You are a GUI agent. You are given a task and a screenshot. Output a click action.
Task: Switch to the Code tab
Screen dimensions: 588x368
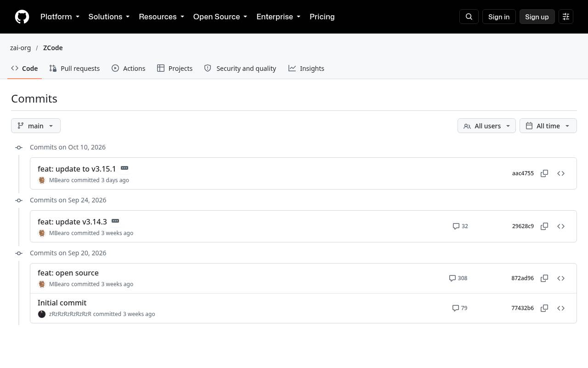tap(25, 69)
